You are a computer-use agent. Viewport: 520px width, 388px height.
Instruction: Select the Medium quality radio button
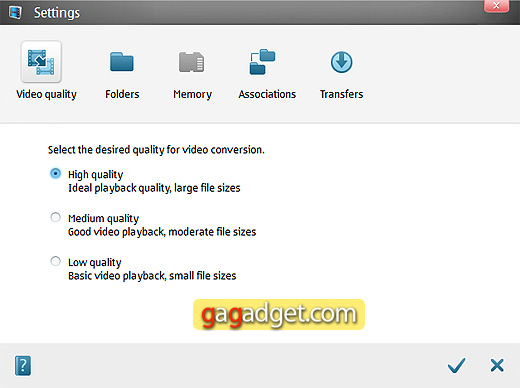[55, 217]
